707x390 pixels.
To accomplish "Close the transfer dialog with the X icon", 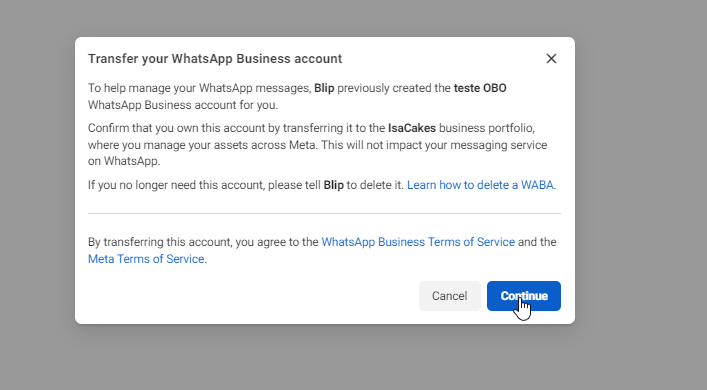I will pos(551,59).
